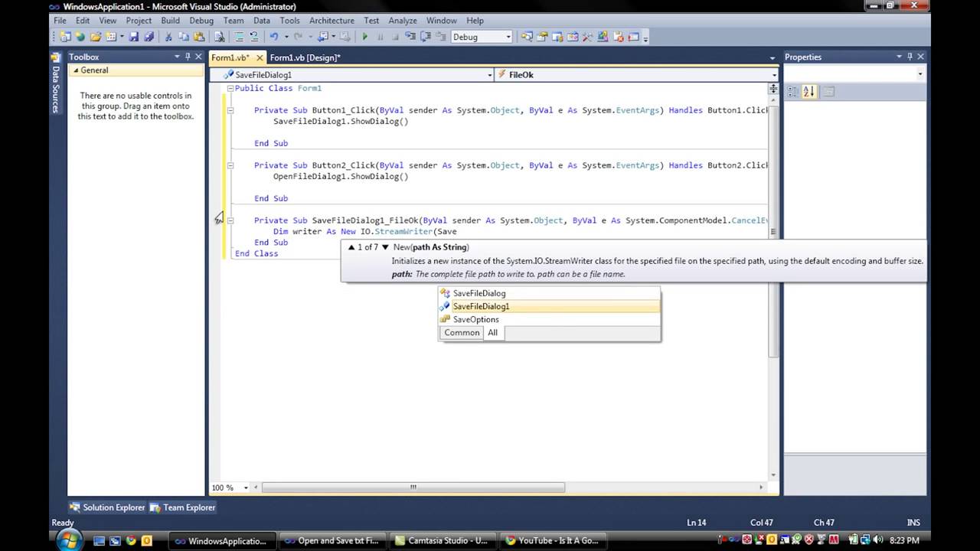Uncomment the selected lines icon
The image size is (980, 551).
tap(254, 37)
